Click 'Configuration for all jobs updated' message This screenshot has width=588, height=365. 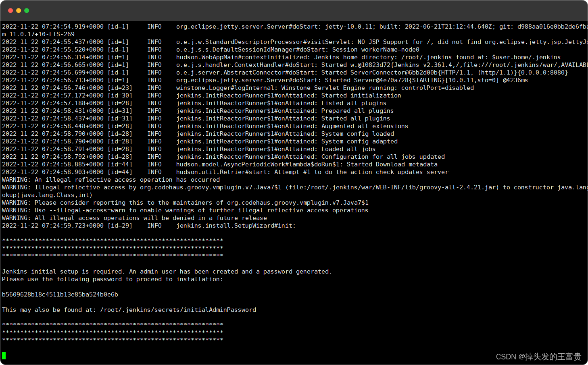pos(383,157)
